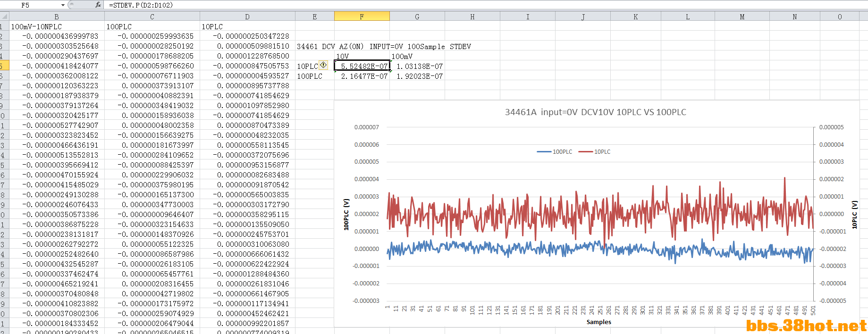The height and width of the screenshot is (334, 868).
Task: Click the '10PLC' row label in column E
Action: (307, 66)
